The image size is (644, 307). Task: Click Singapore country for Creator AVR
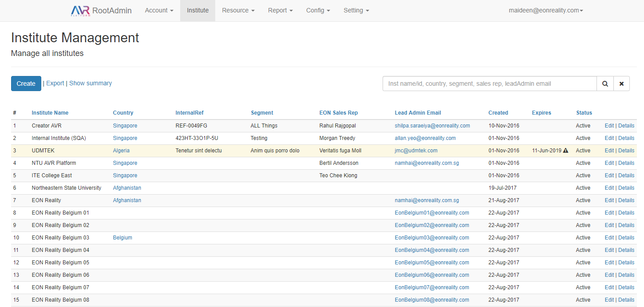coord(125,126)
